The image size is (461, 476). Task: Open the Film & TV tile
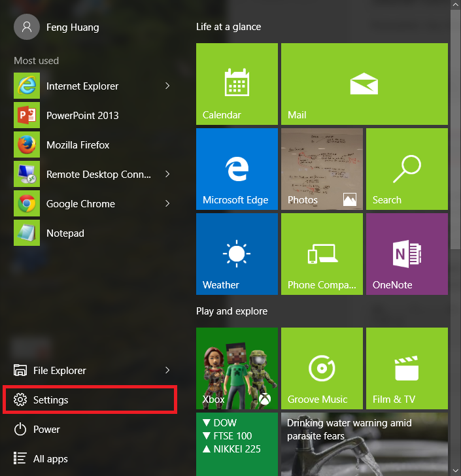407,368
